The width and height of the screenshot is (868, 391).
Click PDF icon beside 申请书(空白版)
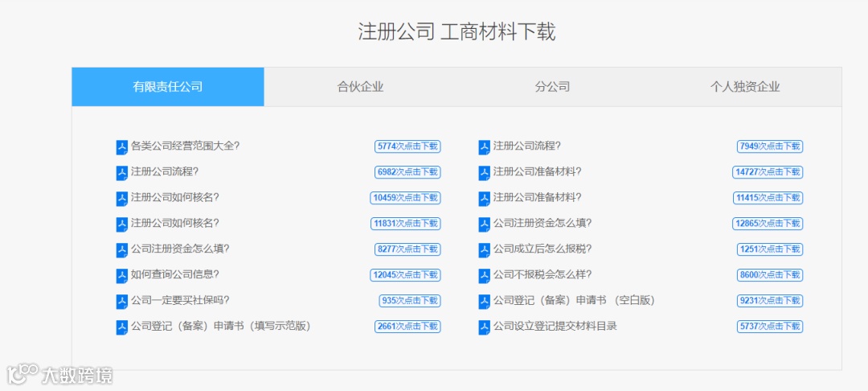pyautogui.click(x=485, y=302)
